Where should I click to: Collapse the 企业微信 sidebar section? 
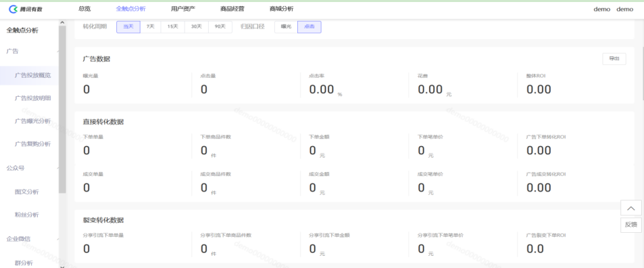57,239
